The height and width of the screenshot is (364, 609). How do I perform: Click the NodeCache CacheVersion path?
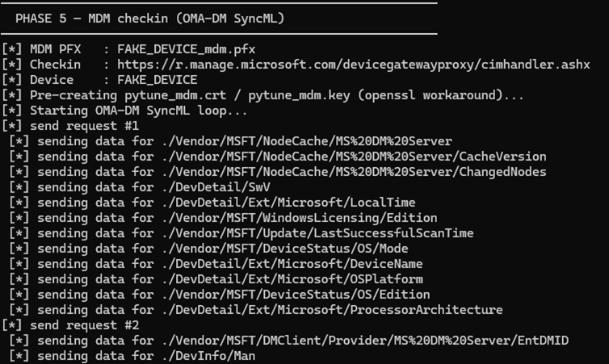354,157
